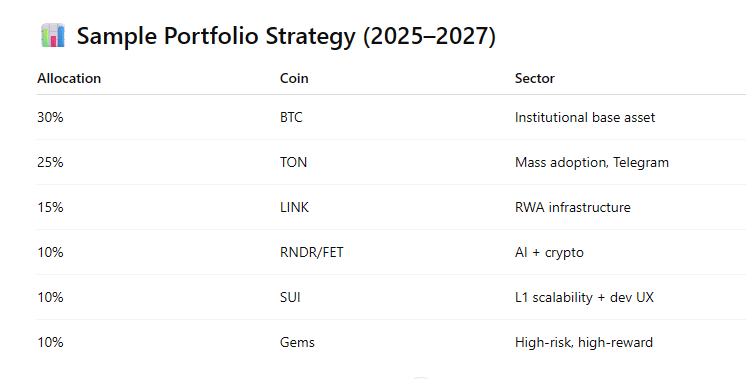This screenshot has width=746, height=379.
Task: Click RWA infrastructure sector text
Action: click(573, 207)
